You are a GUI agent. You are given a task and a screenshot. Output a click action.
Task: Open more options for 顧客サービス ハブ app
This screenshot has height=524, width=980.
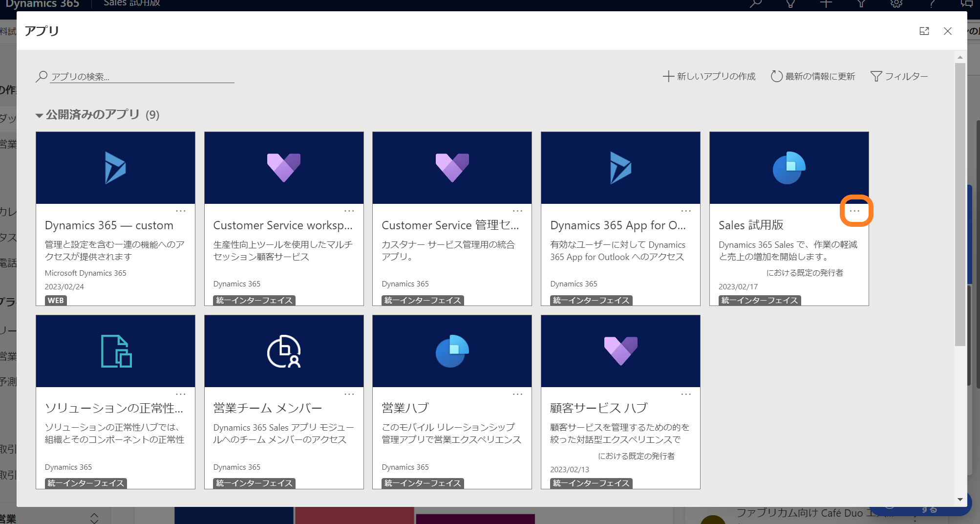pos(686,394)
